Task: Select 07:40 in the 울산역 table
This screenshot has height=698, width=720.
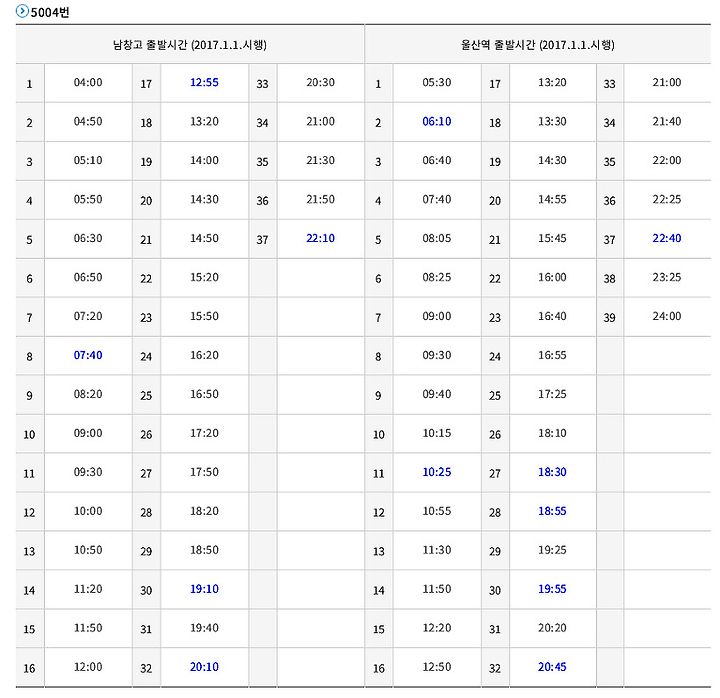Action: point(437,200)
